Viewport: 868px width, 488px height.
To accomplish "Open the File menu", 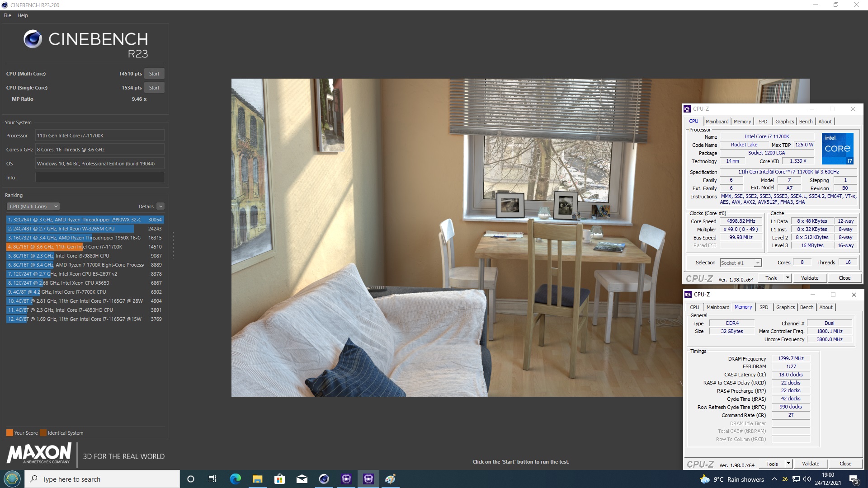I will (7, 15).
